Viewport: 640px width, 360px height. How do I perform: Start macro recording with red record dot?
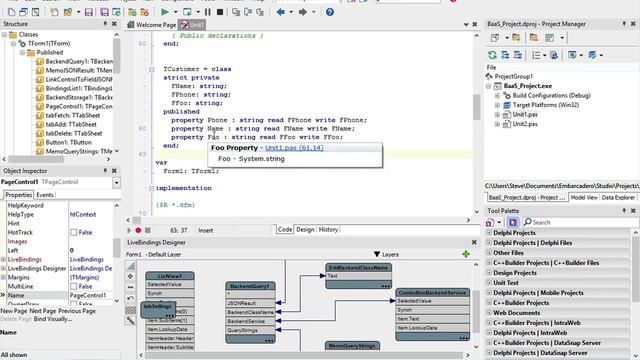coord(138,230)
